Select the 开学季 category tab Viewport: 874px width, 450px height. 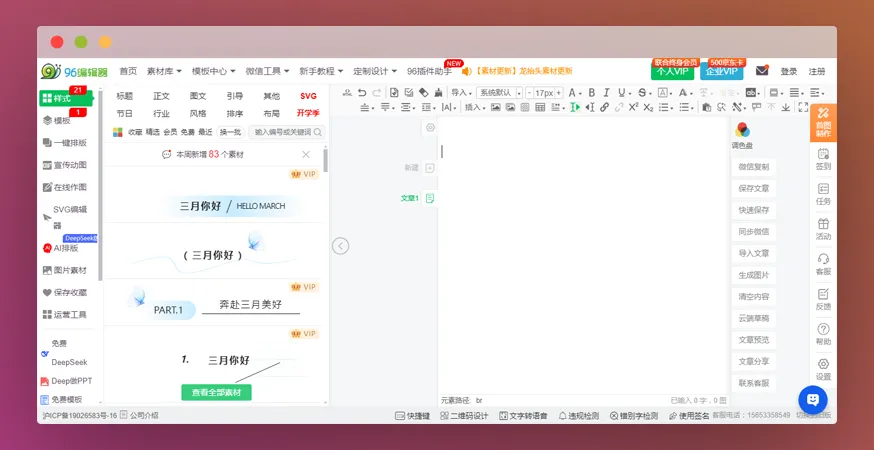tap(308, 113)
